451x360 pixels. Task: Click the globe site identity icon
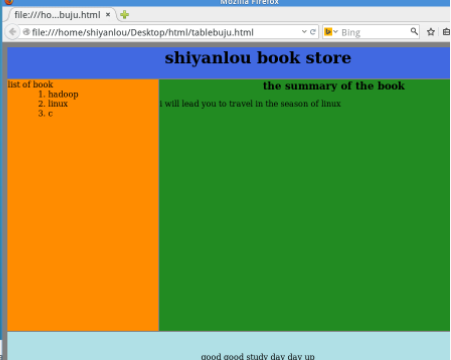(x=26, y=32)
